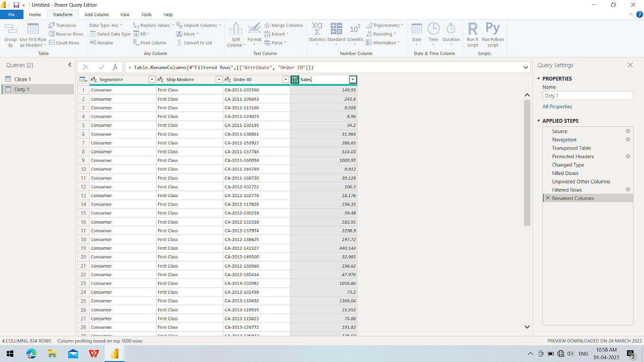Image resolution: width=644 pixels, height=362 pixels.
Task: Click the All Properties link
Action: (557, 106)
